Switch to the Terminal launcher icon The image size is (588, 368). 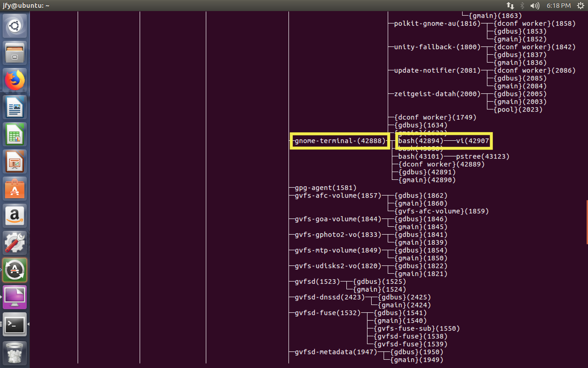point(15,325)
